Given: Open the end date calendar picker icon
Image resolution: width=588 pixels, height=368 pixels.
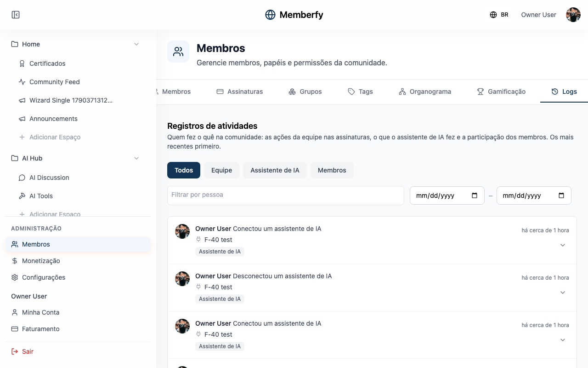Looking at the screenshot, I should coord(561,195).
